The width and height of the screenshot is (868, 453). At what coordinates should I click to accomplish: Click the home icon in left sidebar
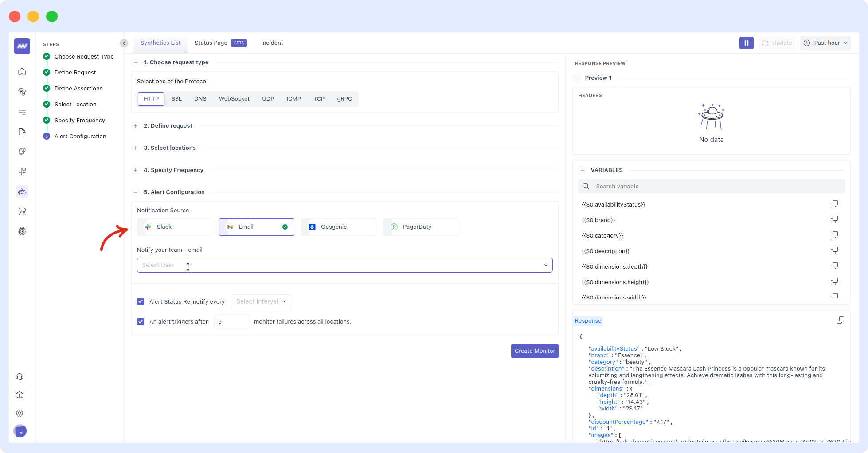coord(22,72)
